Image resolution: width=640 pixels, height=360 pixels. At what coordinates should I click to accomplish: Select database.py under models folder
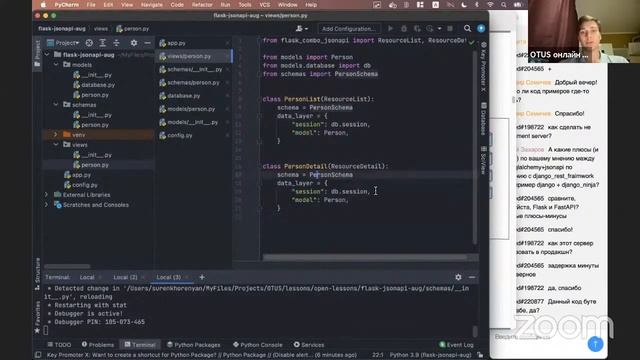tap(98, 85)
